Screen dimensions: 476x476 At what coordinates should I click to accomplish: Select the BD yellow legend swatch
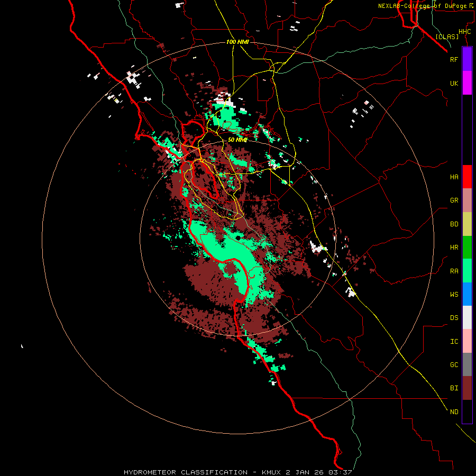point(467,224)
